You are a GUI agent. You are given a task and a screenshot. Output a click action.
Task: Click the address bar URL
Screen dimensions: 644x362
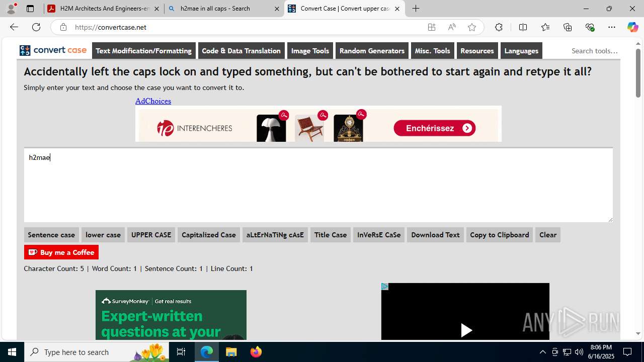click(x=111, y=27)
